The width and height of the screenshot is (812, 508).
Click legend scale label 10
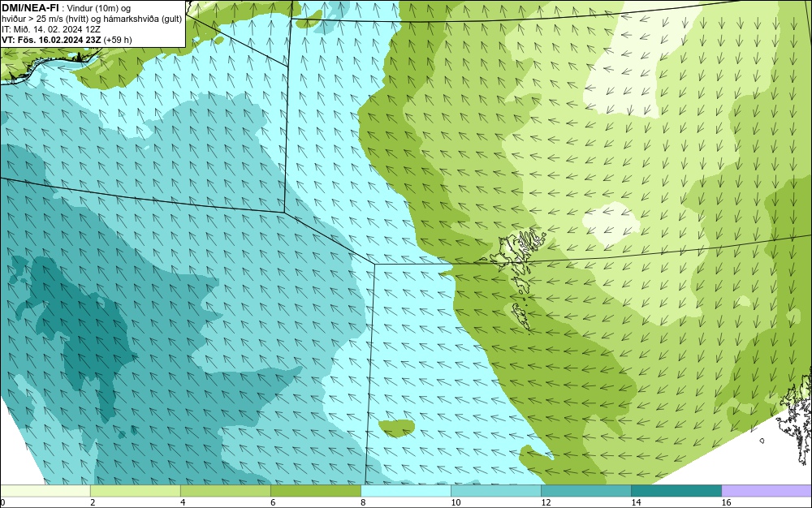click(456, 502)
